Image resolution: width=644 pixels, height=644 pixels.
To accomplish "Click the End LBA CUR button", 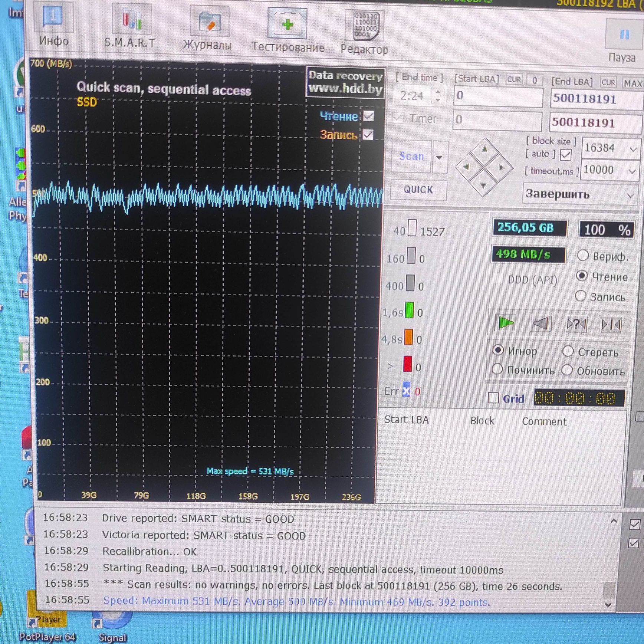I will coord(609,82).
